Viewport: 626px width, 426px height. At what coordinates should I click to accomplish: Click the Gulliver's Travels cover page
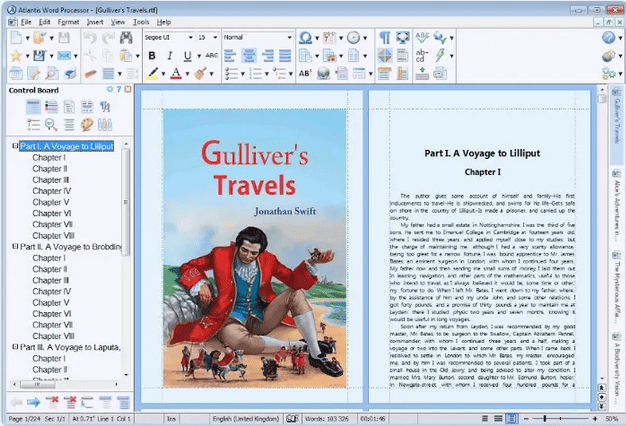click(x=254, y=248)
